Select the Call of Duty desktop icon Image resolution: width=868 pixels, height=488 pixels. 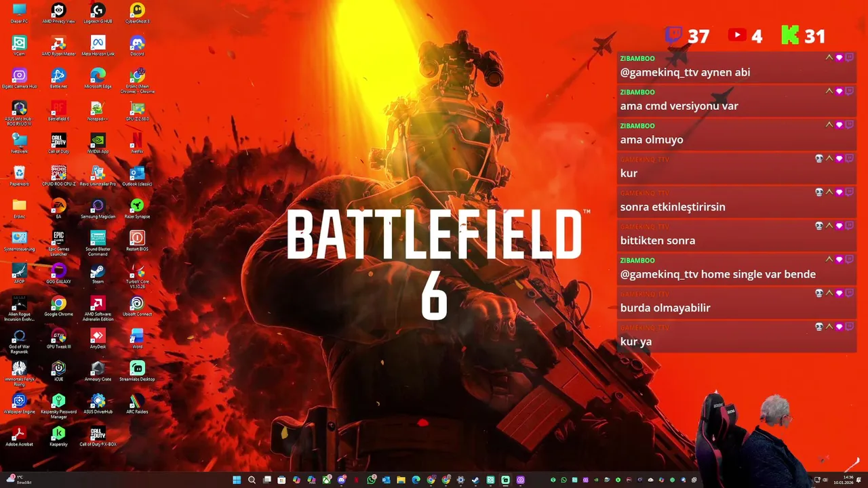click(x=58, y=143)
